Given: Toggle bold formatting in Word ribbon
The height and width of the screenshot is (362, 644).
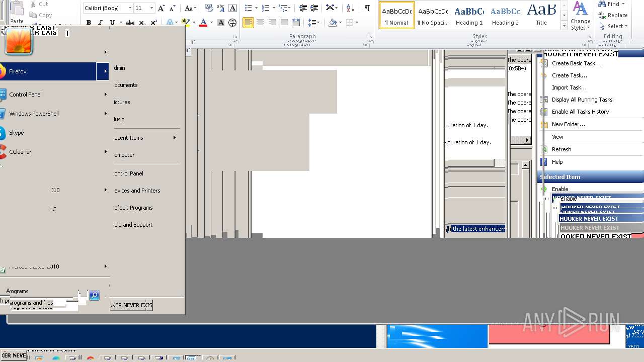Looking at the screenshot, I should coord(89,23).
